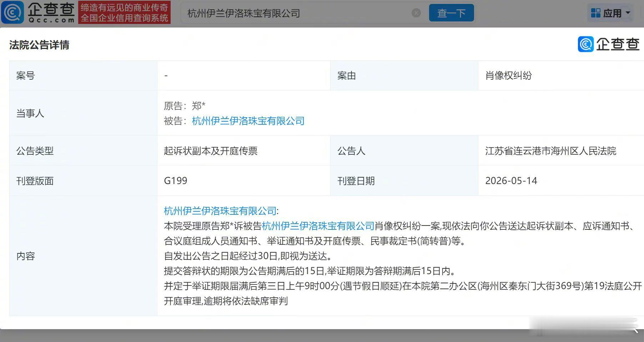This screenshot has width=644, height=342.
Task: Open the 应用 apps dropdown
Action: pos(611,13)
